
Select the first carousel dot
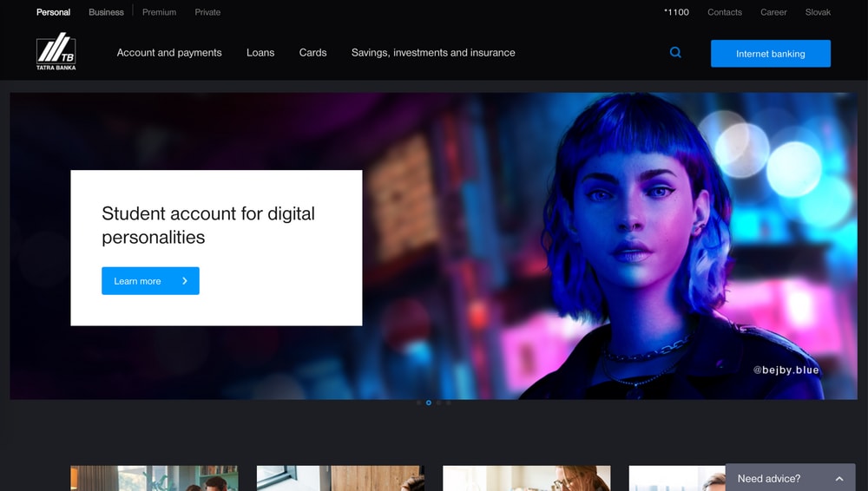point(418,403)
